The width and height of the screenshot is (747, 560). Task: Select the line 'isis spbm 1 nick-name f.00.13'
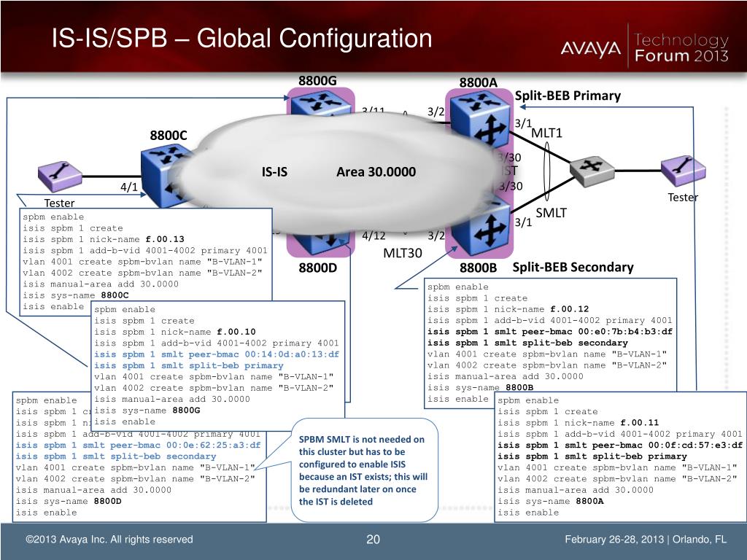104,239
